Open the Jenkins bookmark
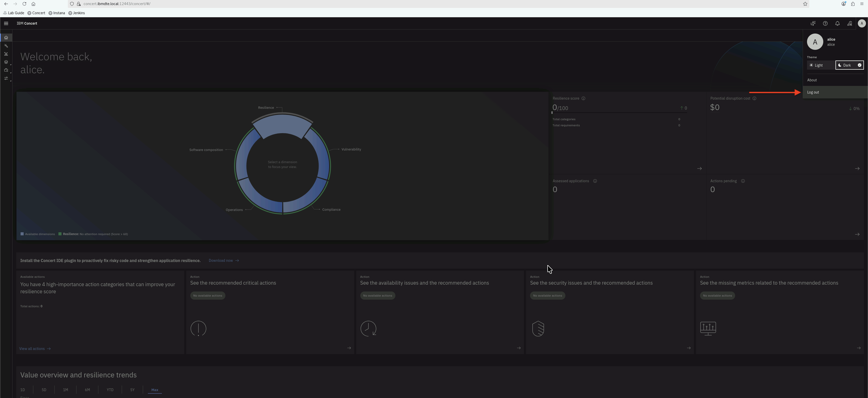This screenshot has height=398, width=868. click(76, 13)
